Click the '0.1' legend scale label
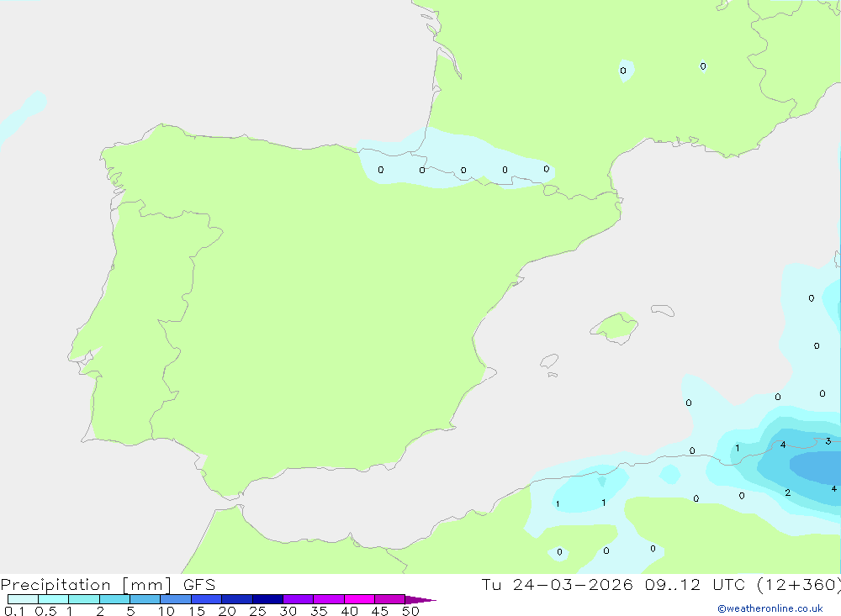Viewport: 841px width, 616px height. (x=14, y=611)
